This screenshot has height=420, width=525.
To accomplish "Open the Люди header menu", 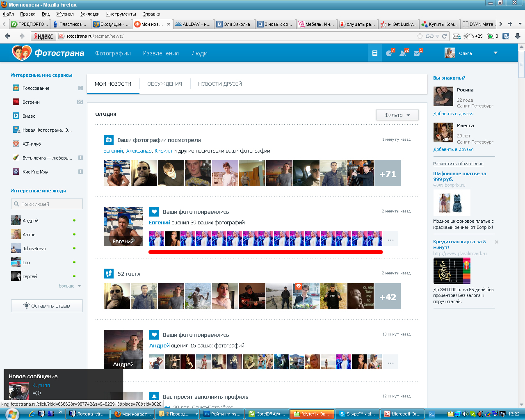I will pyautogui.click(x=199, y=53).
